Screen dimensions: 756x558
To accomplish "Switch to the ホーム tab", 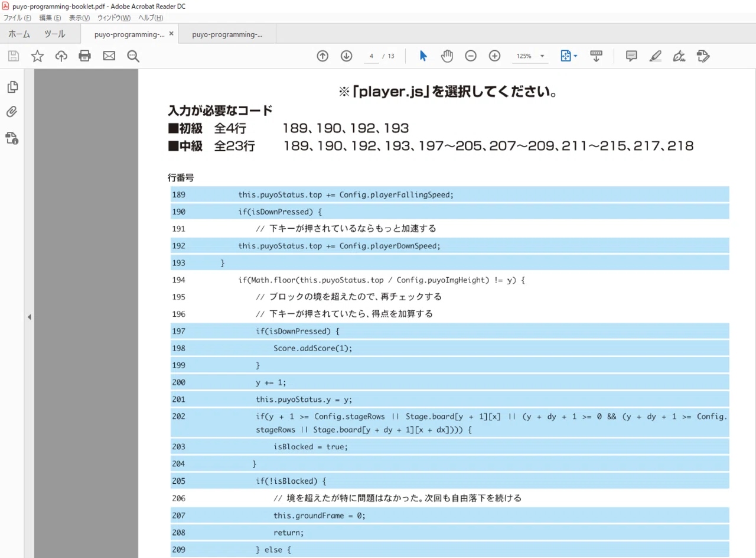I will (19, 34).
